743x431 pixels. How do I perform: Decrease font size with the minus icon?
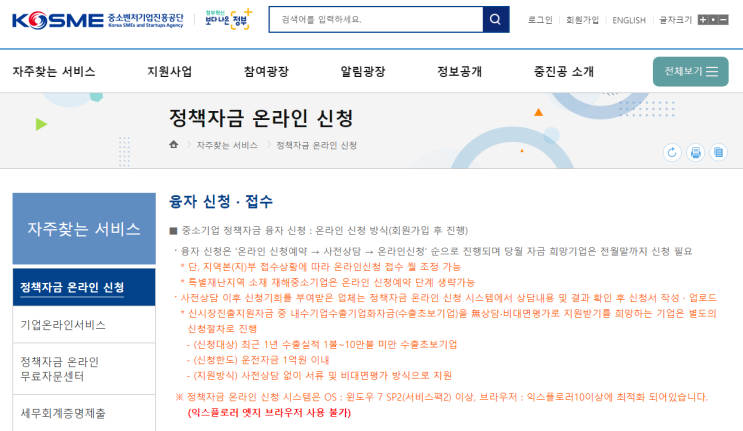coord(724,20)
